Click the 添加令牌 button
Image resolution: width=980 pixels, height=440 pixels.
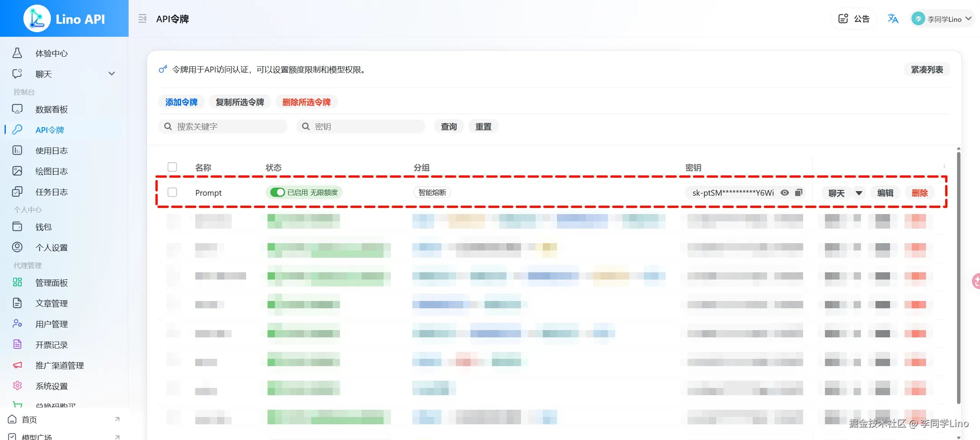[181, 102]
